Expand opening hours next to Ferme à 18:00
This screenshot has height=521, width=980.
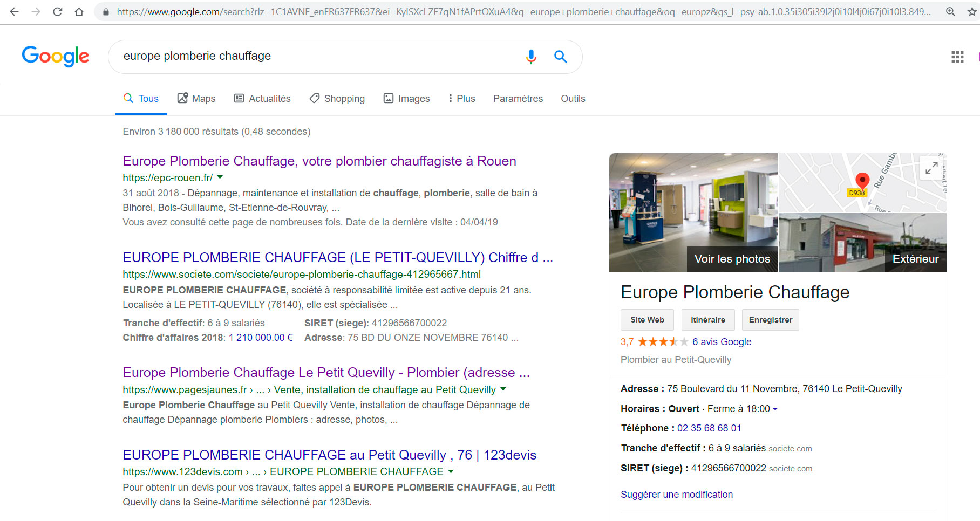click(775, 409)
